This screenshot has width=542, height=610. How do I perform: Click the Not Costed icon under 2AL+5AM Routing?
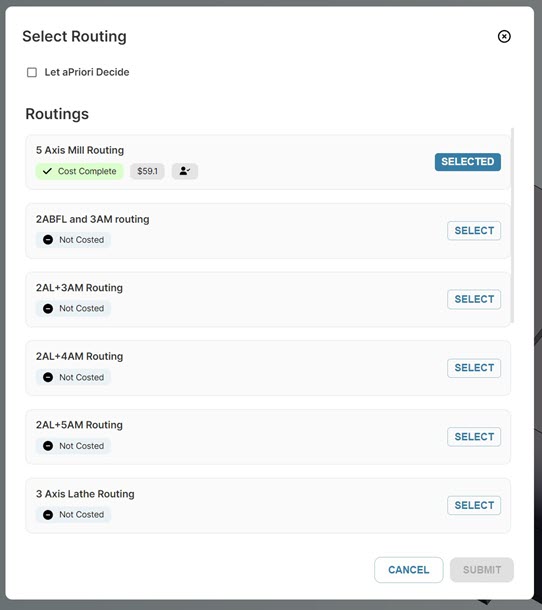[48, 446]
